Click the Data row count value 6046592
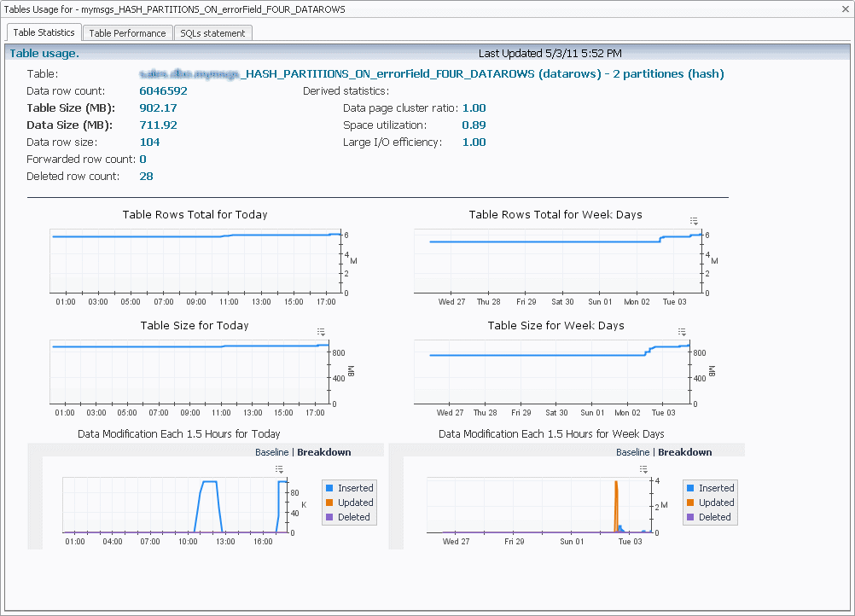Viewport: 855px width, 616px height. point(163,91)
